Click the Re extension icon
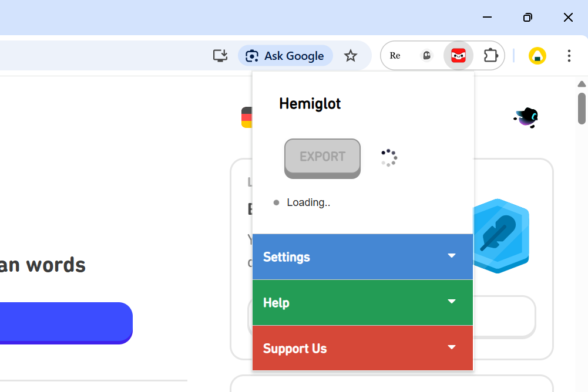The height and width of the screenshot is (392, 588). coord(395,55)
